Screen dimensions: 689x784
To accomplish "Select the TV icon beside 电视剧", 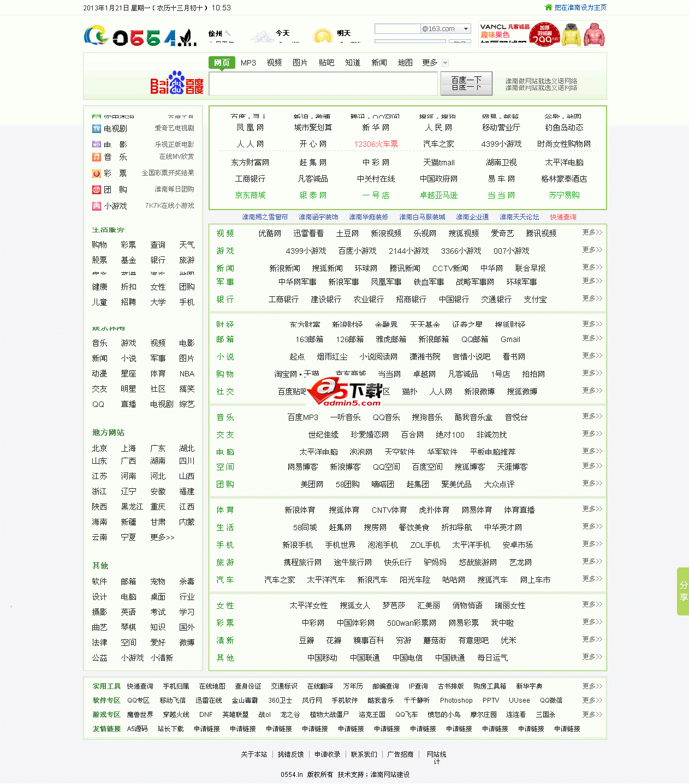I will point(96,129).
